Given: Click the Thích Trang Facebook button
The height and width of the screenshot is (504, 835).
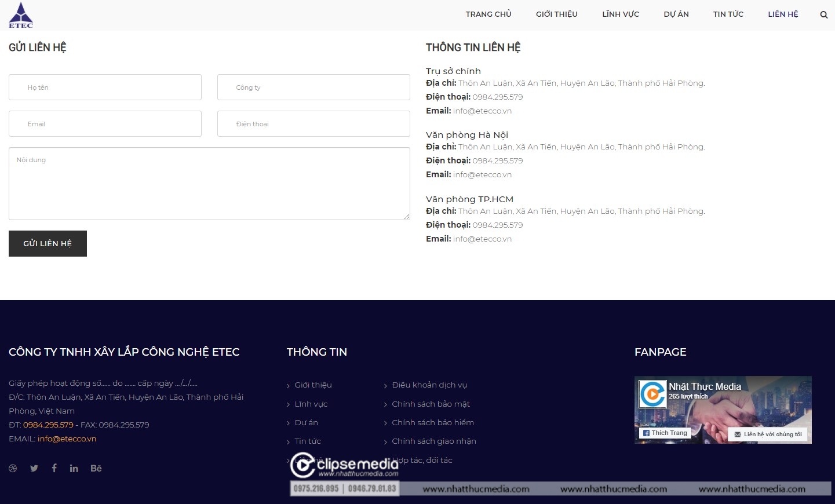Looking at the screenshot, I should [x=665, y=433].
